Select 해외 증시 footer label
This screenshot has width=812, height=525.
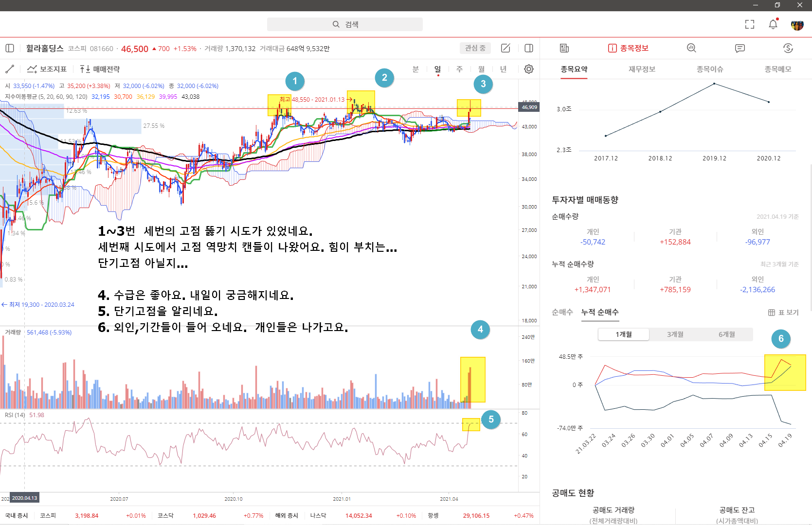[287, 516]
